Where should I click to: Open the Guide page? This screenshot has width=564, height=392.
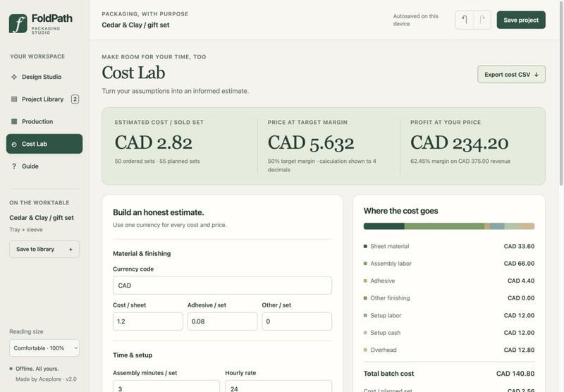click(44, 166)
